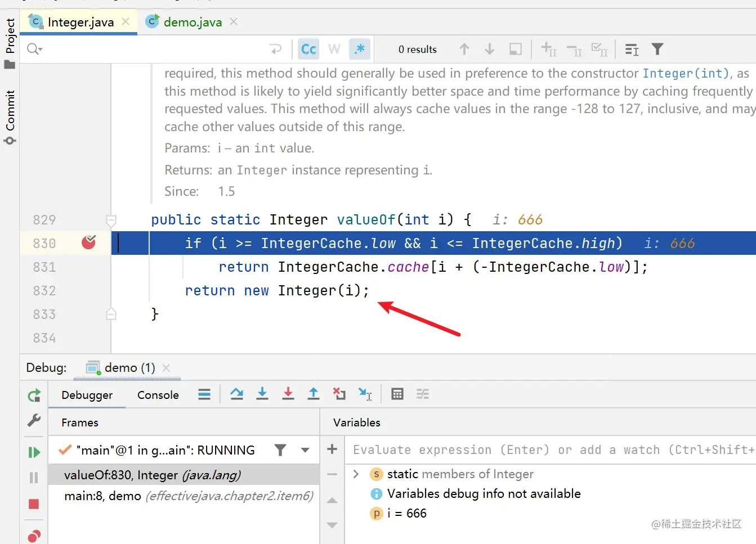756x544 pixels.
Task: Switch to the Debugger tab
Action: [87, 395]
